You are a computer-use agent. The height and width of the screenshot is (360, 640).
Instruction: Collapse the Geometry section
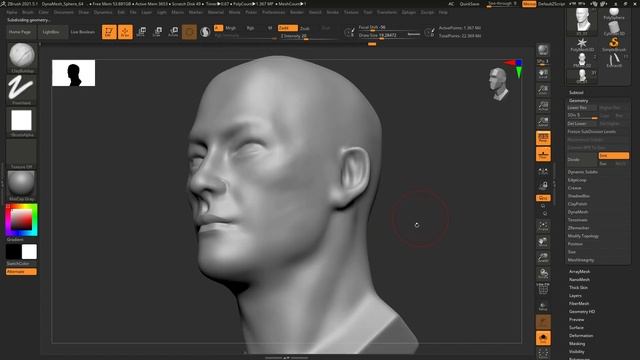(x=578, y=100)
